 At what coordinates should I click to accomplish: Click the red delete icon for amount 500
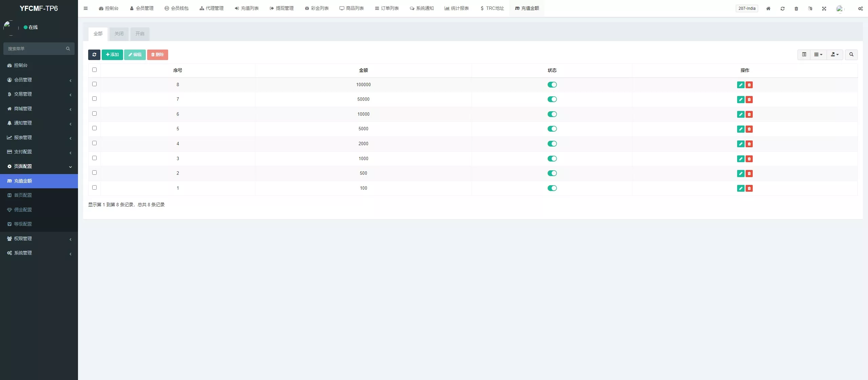pyautogui.click(x=749, y=173)
